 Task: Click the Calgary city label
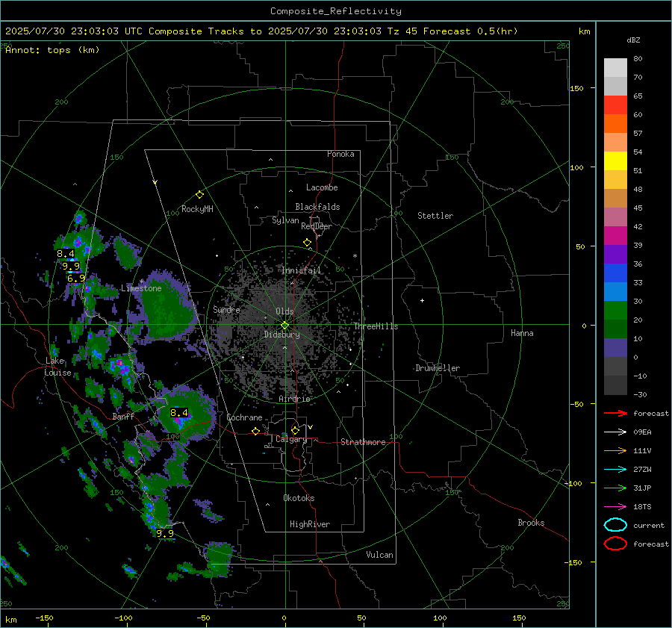pyautogui.click(x=291, y=439)
